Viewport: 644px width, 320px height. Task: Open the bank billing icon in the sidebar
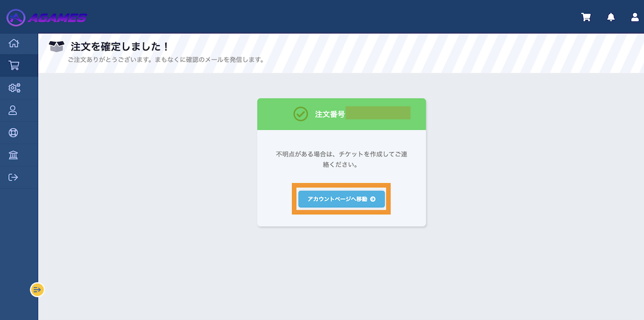tap(13, 155)
